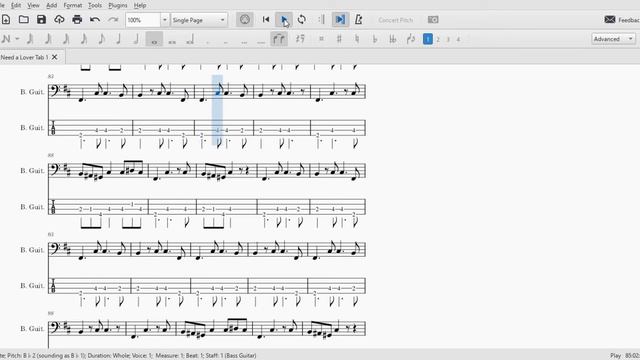Activate image capture camera tool
This screenshot has width=640, height=360.
pos(433,20)
